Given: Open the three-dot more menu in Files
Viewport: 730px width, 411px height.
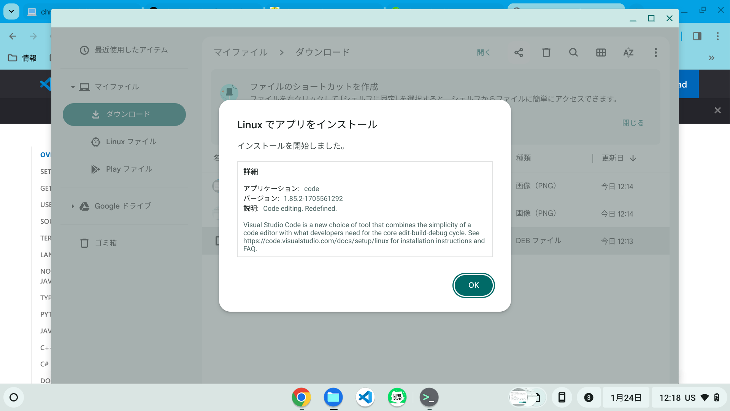Looking at the screenshot, I should click(x=656, y=53).
